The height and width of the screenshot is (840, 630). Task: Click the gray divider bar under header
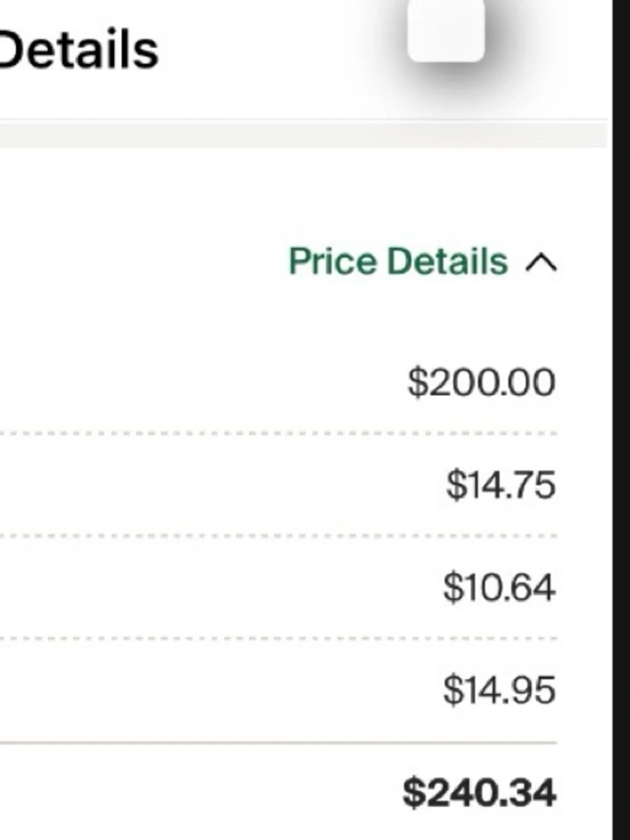tap(303, 135)
